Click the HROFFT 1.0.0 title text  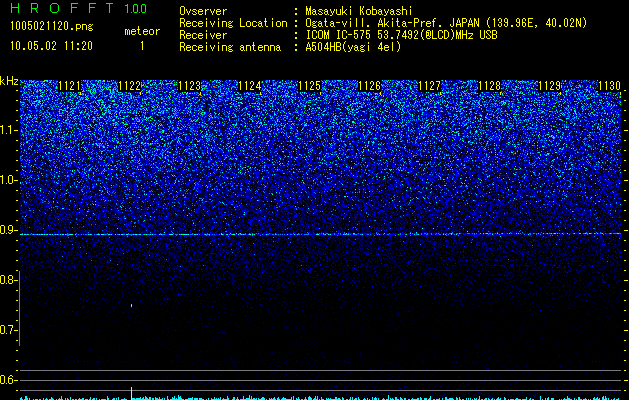pyautogui.click(x=78, y=8)
